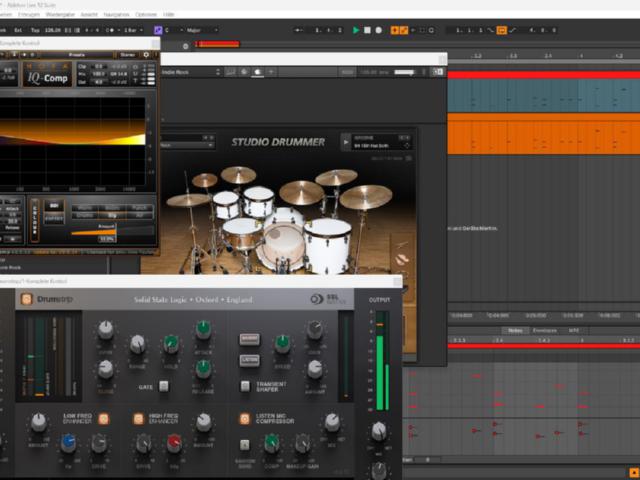Open the Optionen menu
640x480 pixels.
click(x=146, y=14)
